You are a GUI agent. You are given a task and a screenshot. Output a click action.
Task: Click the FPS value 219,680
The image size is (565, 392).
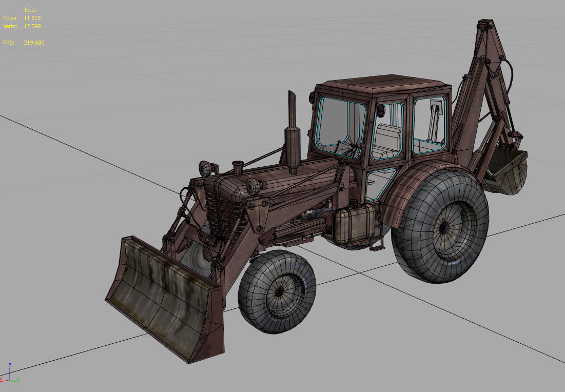(x=34, y=43)
